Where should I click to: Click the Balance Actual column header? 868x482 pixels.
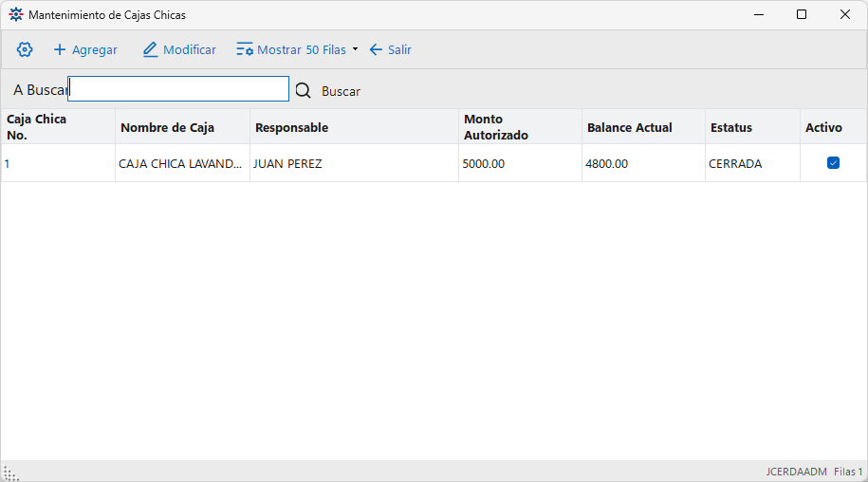pos(644,127)
